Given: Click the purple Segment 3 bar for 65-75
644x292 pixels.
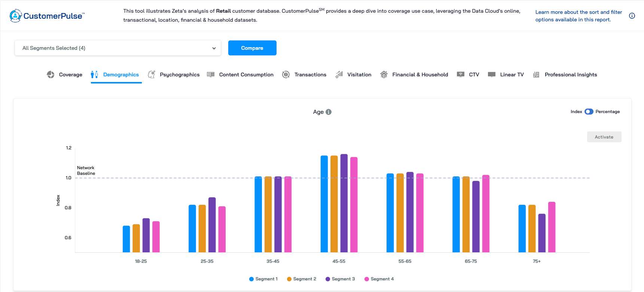Looking at the screenshot, I should (x=476, y=216).
